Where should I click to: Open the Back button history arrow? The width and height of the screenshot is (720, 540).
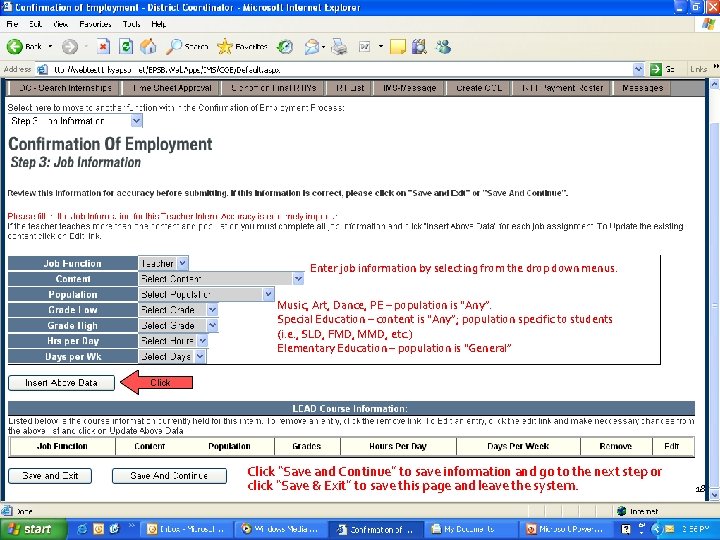point(50,46)
